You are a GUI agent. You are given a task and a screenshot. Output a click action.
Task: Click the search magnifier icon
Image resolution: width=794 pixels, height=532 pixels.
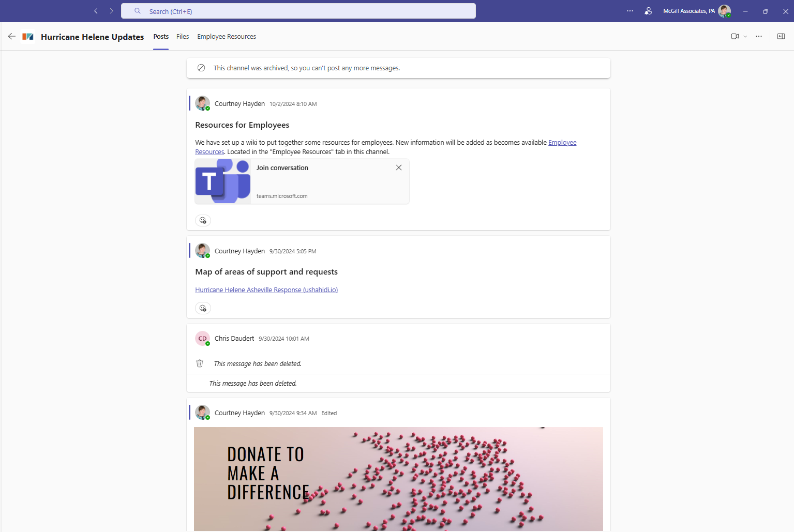[138, 11]
